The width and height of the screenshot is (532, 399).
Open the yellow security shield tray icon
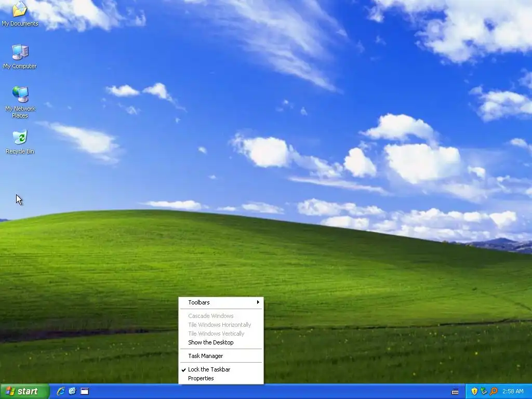[x=474, y=391]
